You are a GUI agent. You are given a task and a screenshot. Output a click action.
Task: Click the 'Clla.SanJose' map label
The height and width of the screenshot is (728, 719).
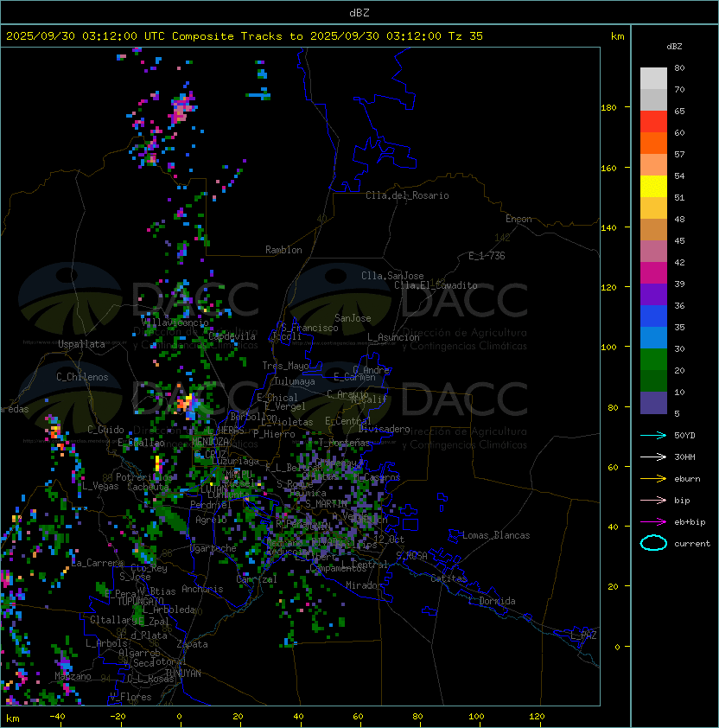point(392,276)
